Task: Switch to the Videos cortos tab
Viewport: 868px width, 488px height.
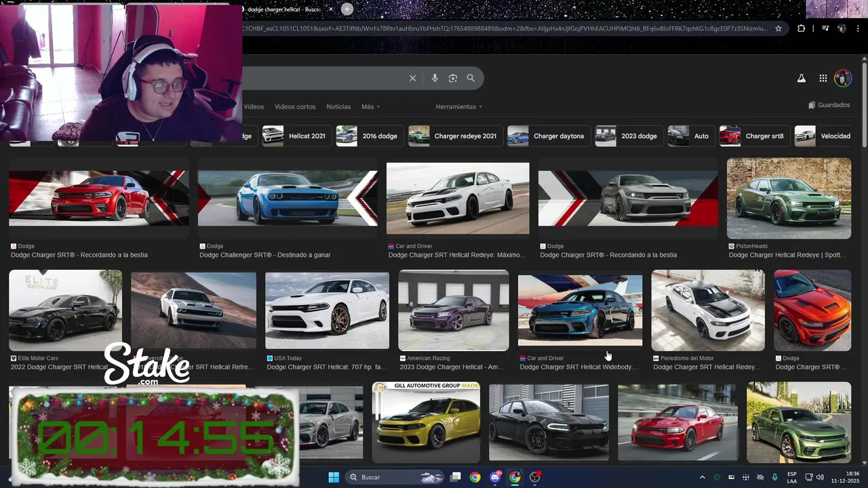Action: (295, 106)
